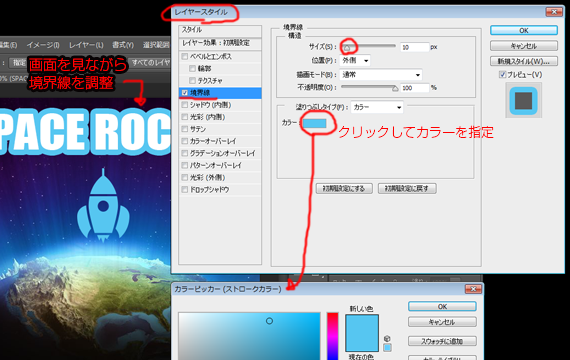Screen dimensions: 570x360
Task: Close the Layer Style dialog
Action: pos(554,12)
